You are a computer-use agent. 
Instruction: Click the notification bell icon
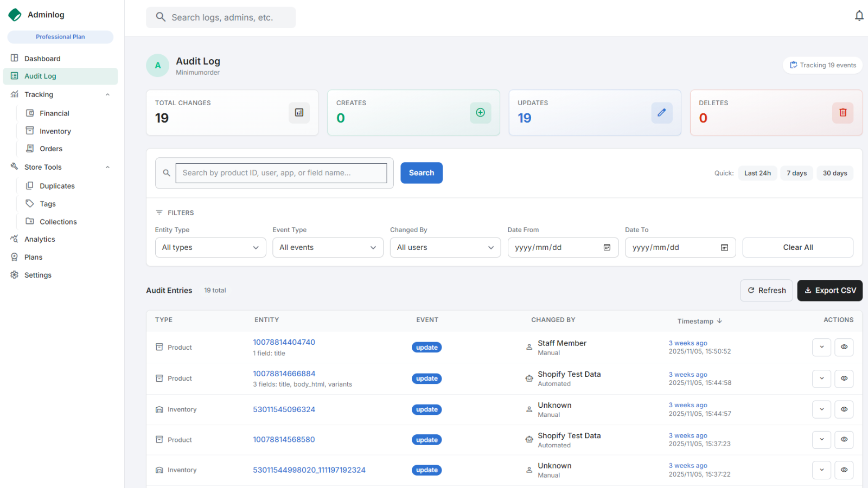(859, 16)
